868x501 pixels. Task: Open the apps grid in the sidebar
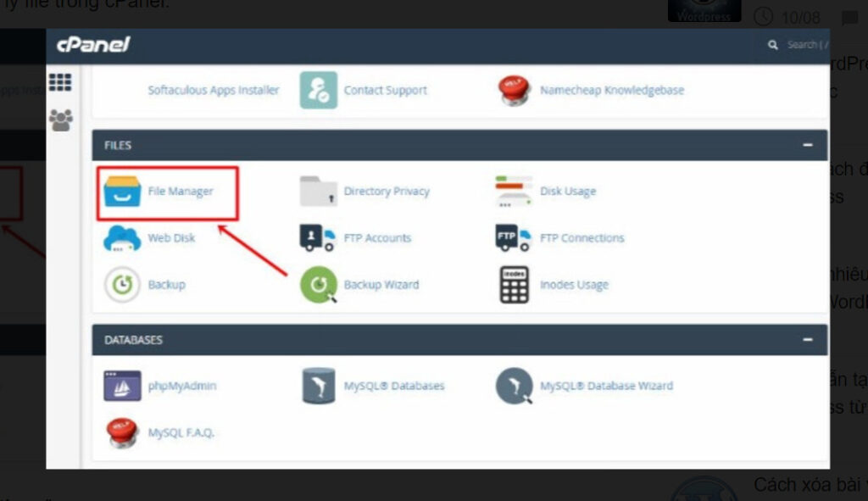[59, 81]
